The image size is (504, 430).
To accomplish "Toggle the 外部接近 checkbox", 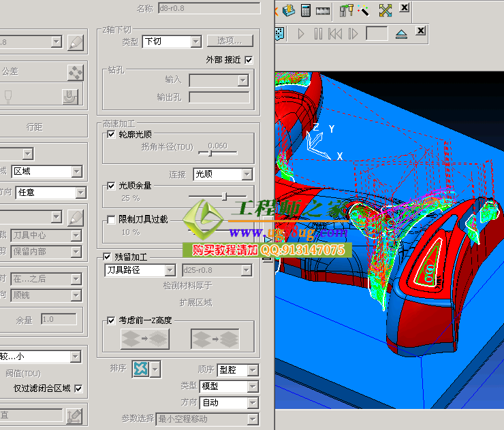I will point(249,60).
